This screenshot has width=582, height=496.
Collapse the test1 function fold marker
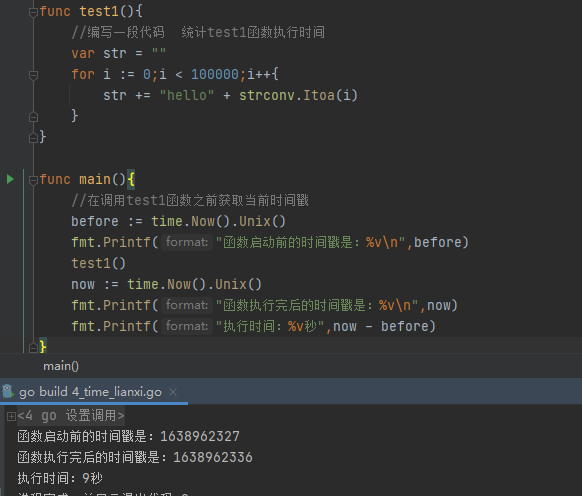click(x=33, y=12)
